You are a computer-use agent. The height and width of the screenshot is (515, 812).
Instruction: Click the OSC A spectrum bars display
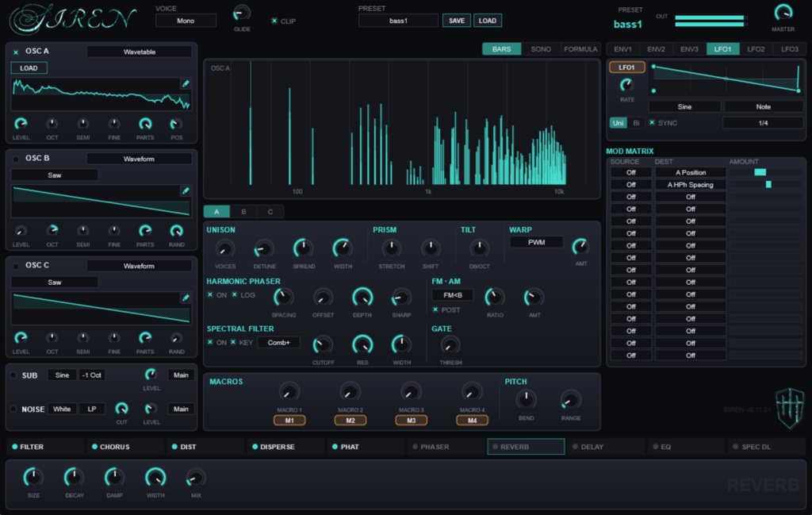pyautogui.click(x=401, y=129)
